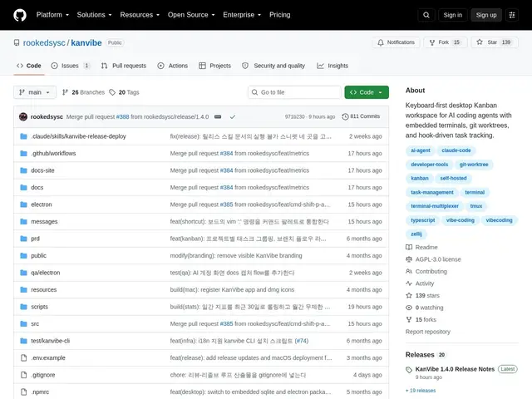The width and height of the screenshot is (532, 399).
Task: Select the git-worktree topic tag
Action: pyautogui.click(x=474, y=165)
